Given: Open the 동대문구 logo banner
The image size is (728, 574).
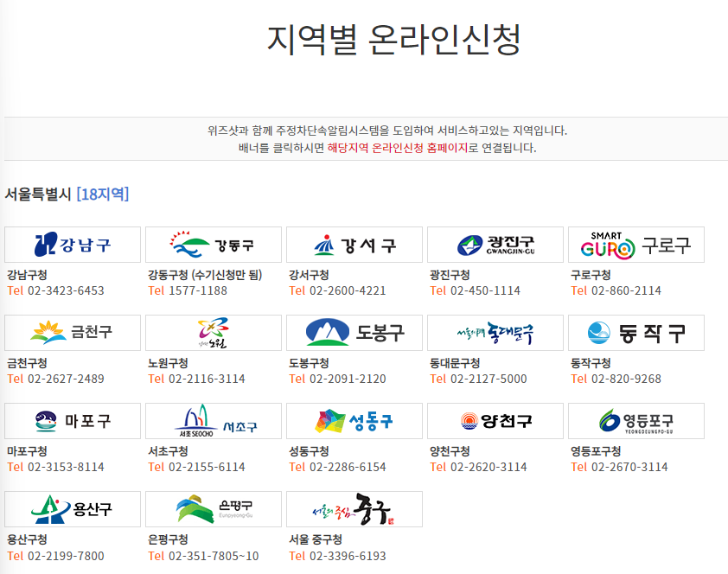Looking at the screenshot, I should pos(495,333).
